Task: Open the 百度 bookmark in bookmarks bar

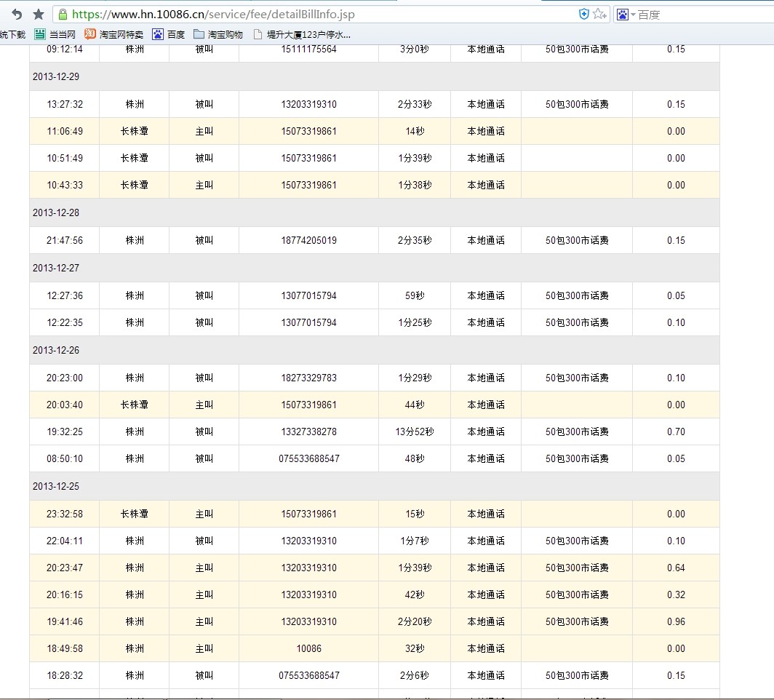Action: click(169, 34)
